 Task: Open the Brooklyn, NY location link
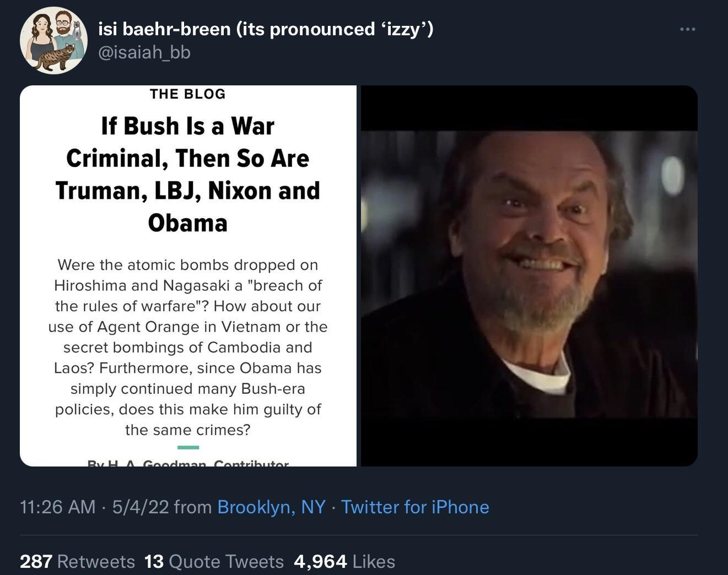tap(271, 507)
